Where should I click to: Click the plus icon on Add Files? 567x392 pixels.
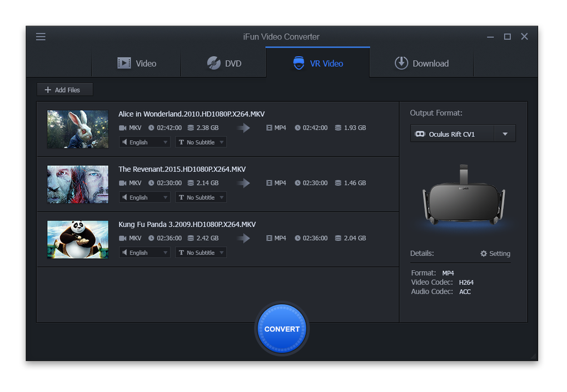click(48, 90)
